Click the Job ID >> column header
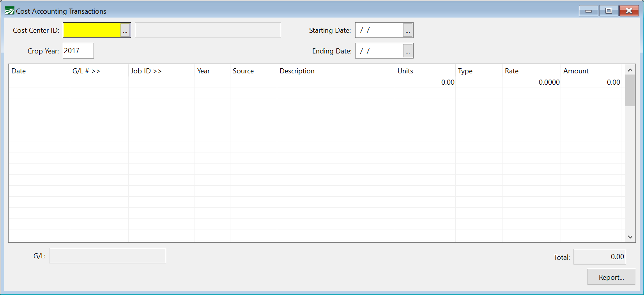The height and width of the screenshot is (295, 644). (x=161, y=71)
